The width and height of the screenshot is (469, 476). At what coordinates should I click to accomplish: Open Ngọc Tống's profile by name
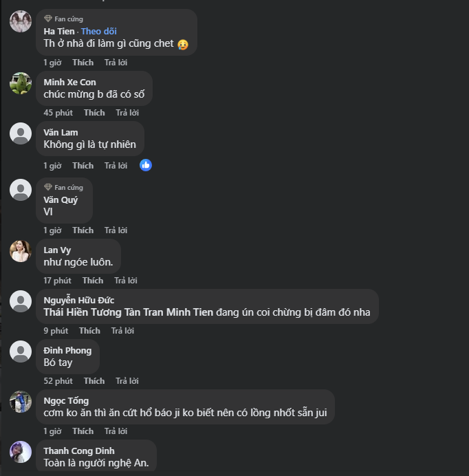click(66, 401)
